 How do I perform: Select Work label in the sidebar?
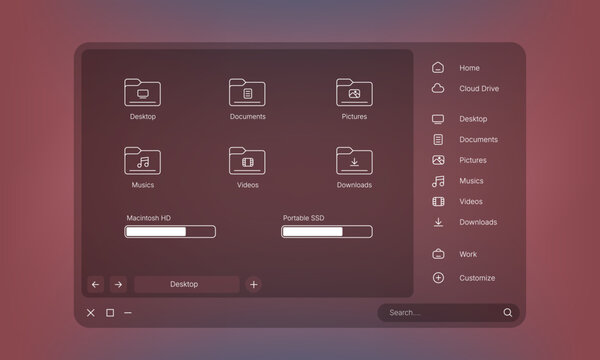pos(468,254)
